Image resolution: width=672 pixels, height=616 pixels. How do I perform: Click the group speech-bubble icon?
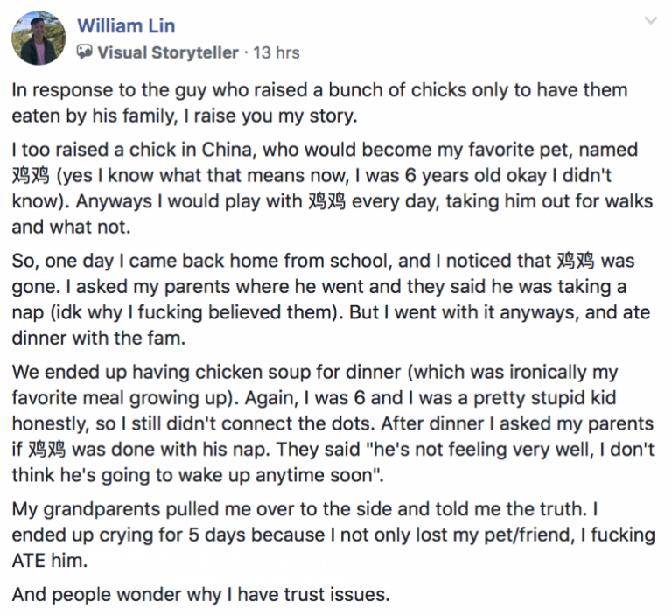84,52
